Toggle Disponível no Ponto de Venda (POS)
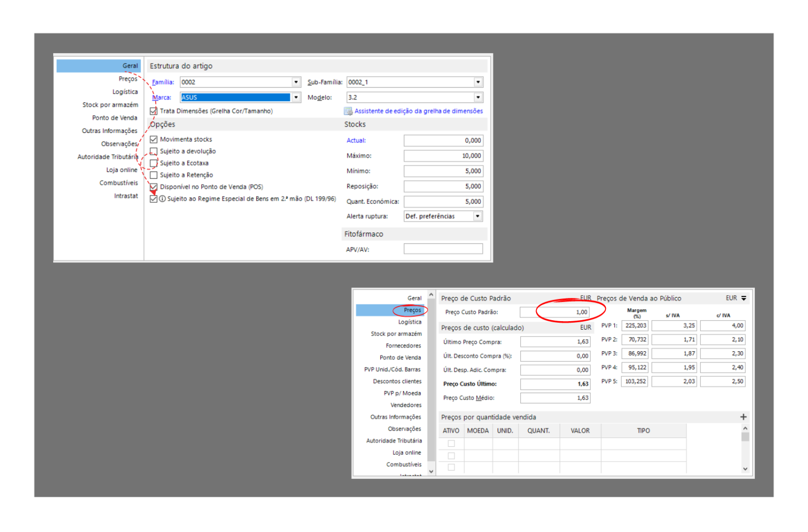The width and height of the screenshot is (808, 532). (x=154, y=187)
